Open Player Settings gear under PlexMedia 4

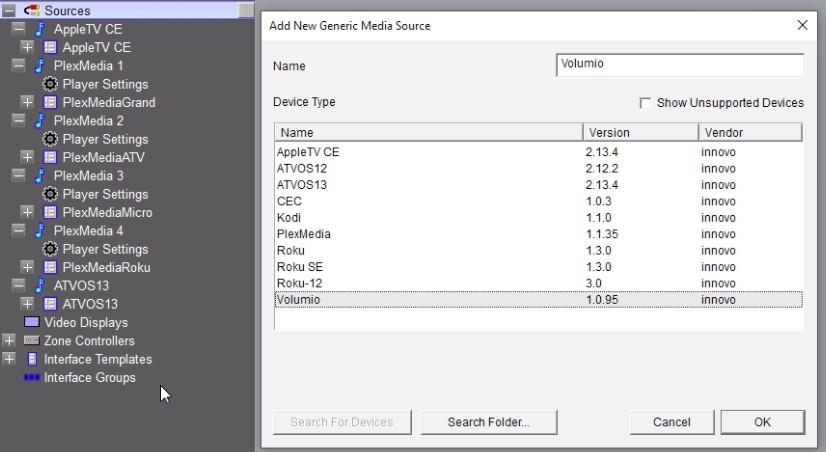coord(50,249)
